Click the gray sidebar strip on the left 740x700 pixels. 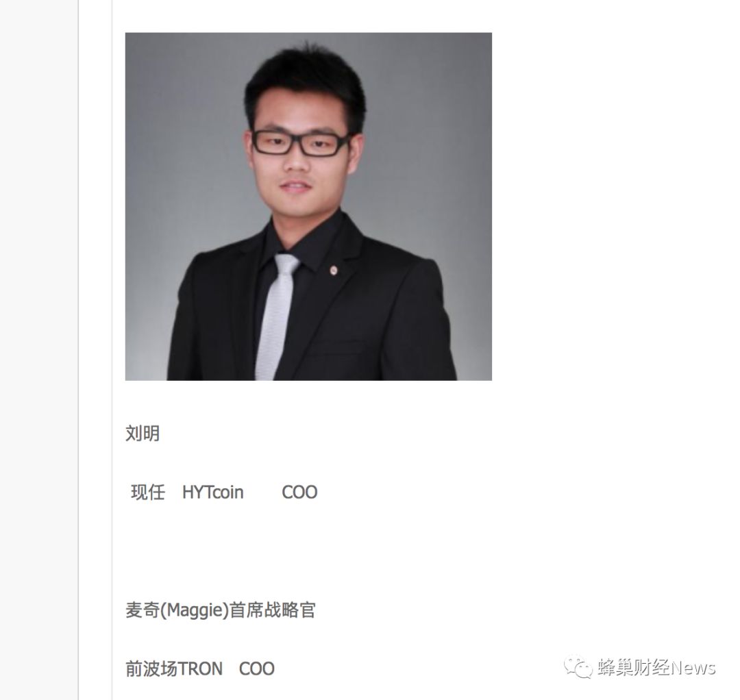point(38,350)
